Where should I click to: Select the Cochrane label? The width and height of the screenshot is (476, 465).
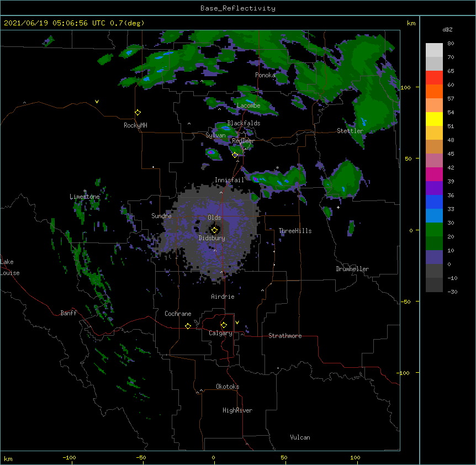coord(178,314)
